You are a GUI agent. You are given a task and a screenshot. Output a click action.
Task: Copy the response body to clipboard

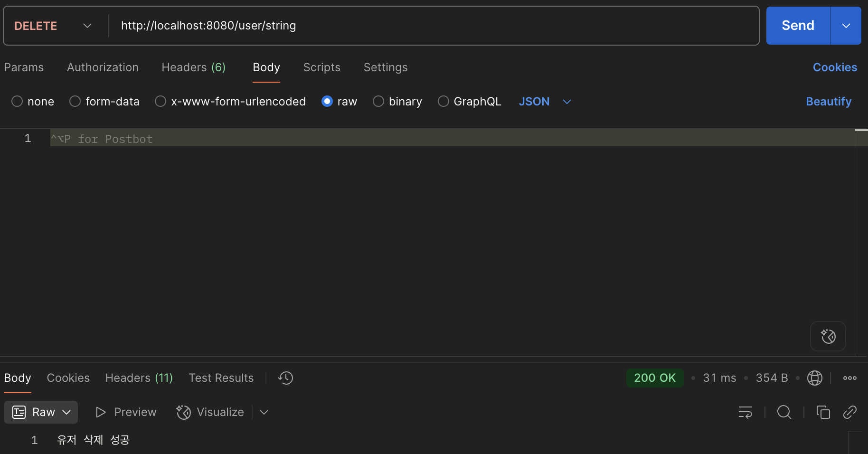823,412
